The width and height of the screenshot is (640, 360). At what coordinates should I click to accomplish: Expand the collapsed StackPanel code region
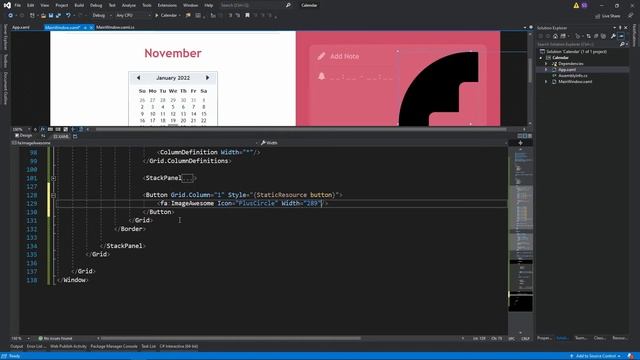coord(53,178)
